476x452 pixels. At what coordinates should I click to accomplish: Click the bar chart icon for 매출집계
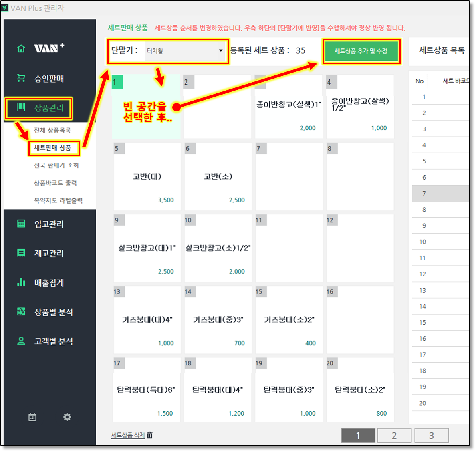[21, 282]
